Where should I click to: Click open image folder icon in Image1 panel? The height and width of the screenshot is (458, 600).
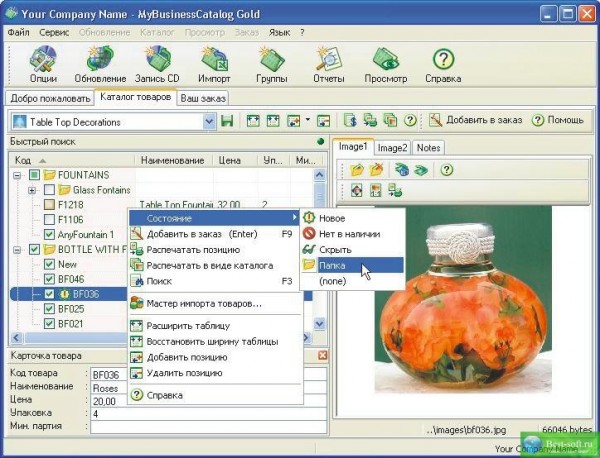357,170
